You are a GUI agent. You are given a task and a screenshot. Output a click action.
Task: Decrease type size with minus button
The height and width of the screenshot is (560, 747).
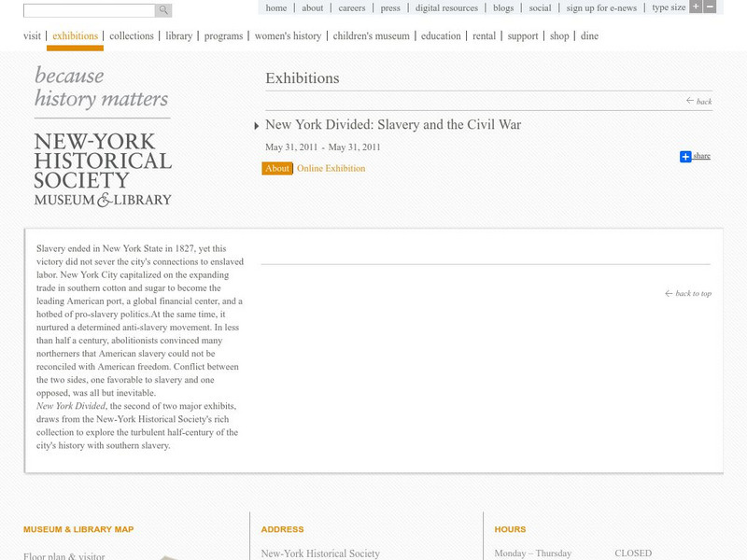pos(710,7)
